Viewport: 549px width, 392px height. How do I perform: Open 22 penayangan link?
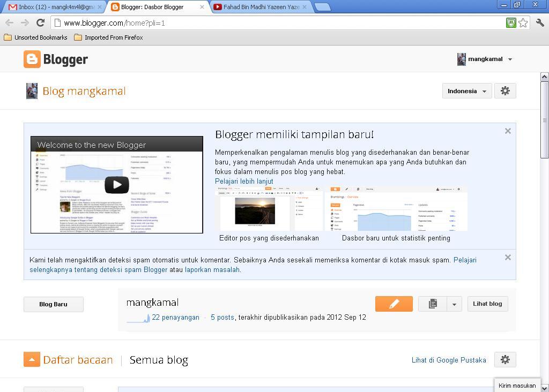pyautogui.click(x=175, y=317)
